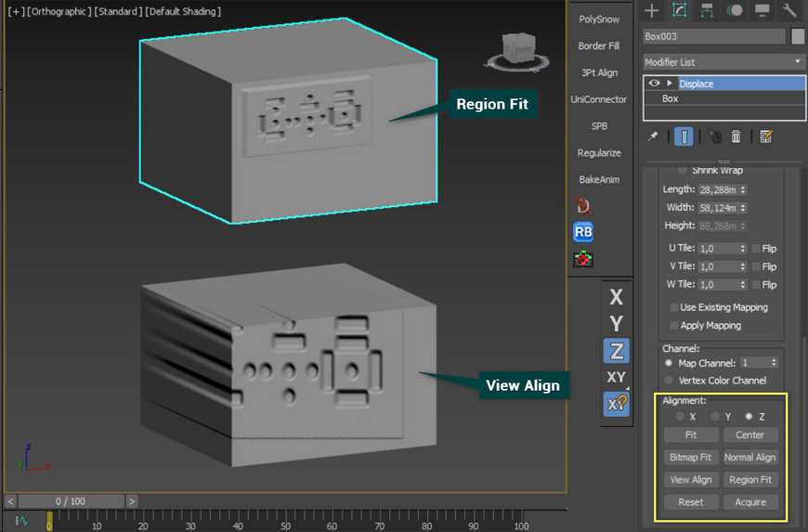The image size is (808, 532).
Task: Enable the Use Existing Mapping checkbox
Action: (x=674, y=307)
